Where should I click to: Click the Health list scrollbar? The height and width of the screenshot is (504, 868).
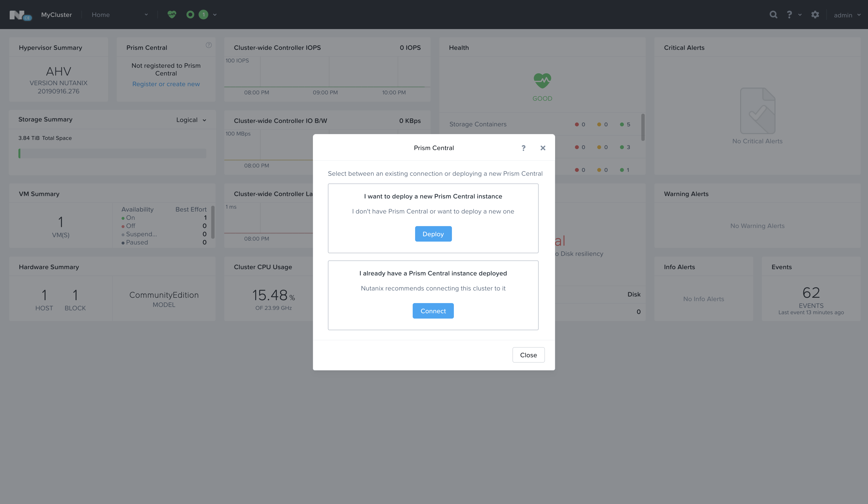643,127
